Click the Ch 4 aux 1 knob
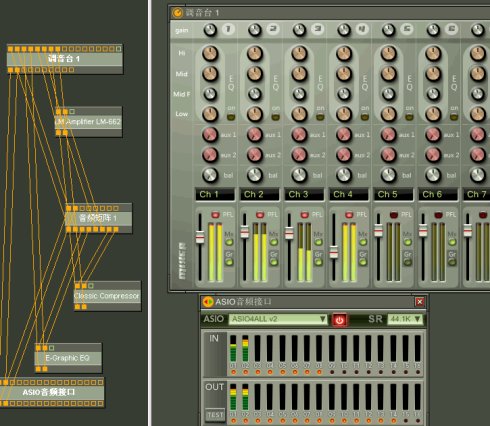490x426 pixels. 344,135
